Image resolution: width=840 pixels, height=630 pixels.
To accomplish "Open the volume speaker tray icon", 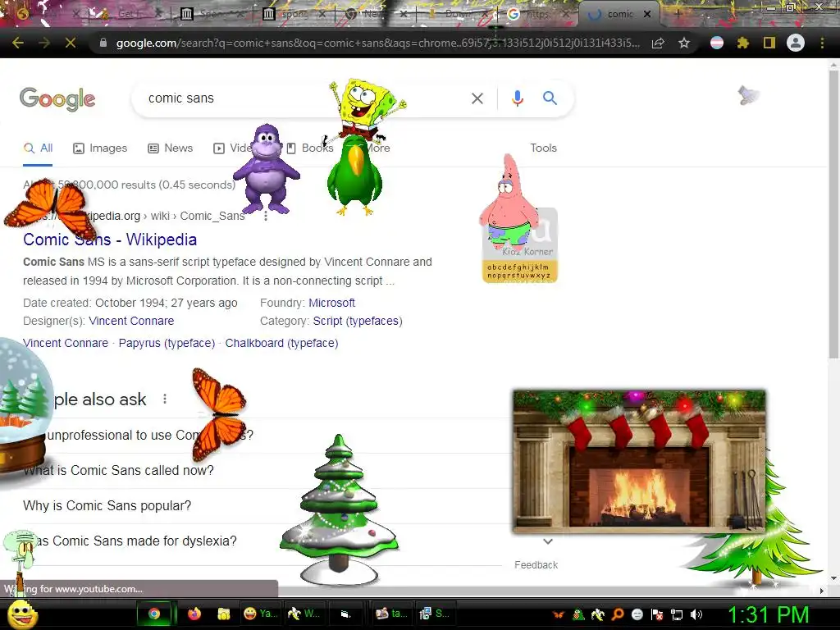I will click(x=696, y=614).
